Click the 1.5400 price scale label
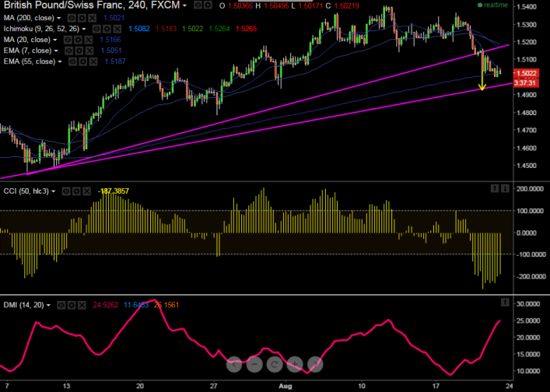 point(527,7)
